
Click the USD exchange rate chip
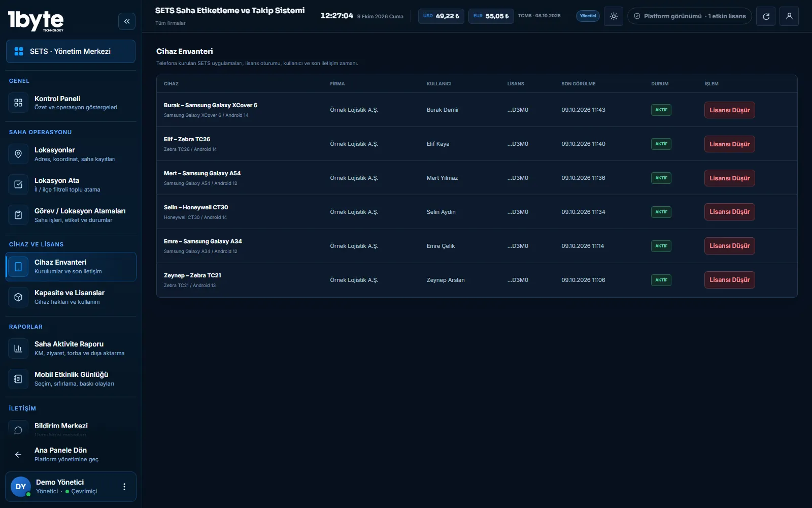click(x=441, y=16)
